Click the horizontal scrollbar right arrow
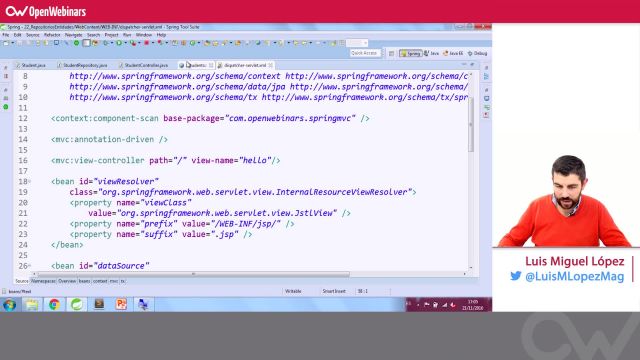This screenshot has height=360, width=640. [x=464, y=274]
